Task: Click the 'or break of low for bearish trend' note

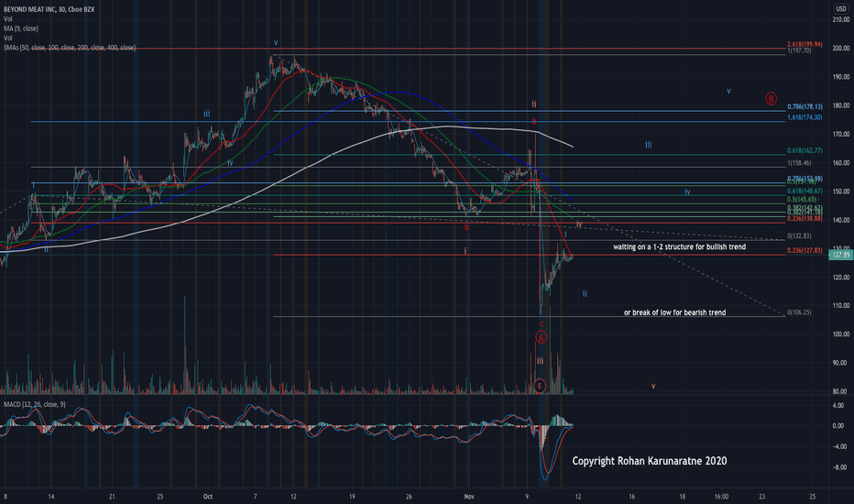Action: click(x=674, y=312)
